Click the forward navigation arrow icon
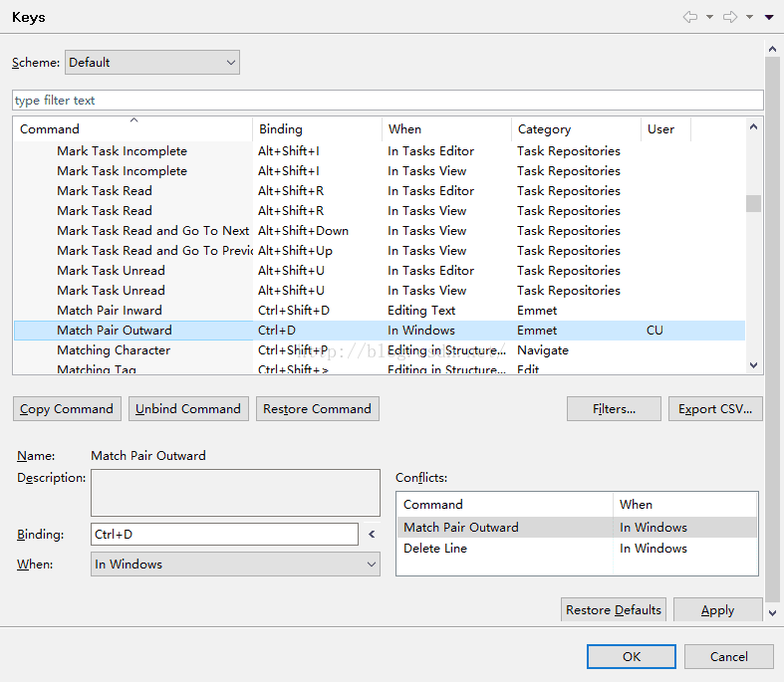Image resolution: width=784 pixels, height=682 pixels. tap(730, 17)
